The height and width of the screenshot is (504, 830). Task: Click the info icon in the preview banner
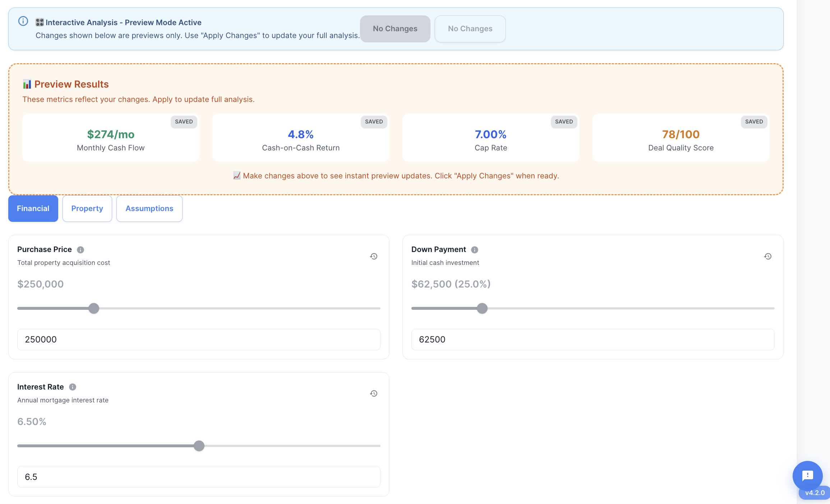click(x=23, y=21)
